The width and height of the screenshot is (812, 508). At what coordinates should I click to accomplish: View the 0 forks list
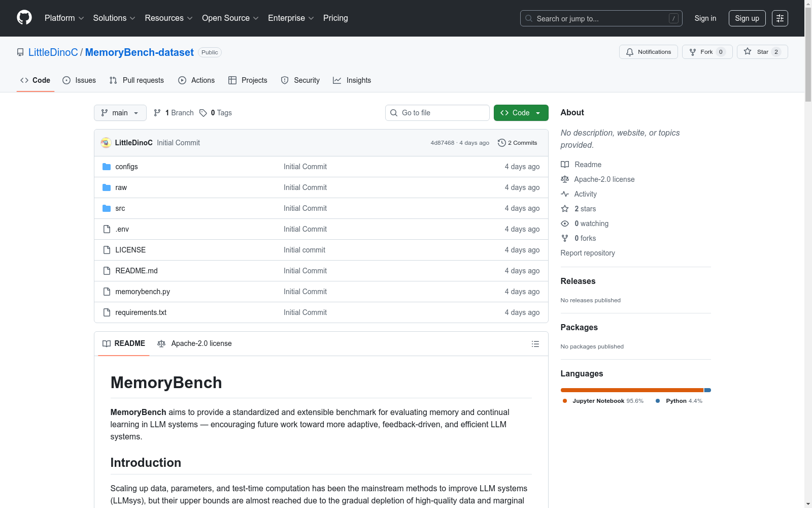(579, 238)
